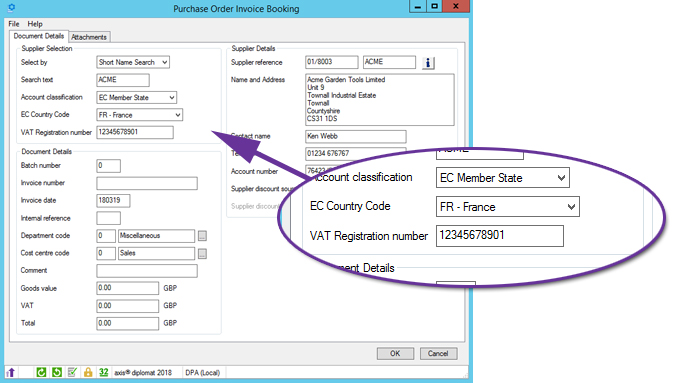
Task: Click the Invoice date field showing 180319
Action: tap(113, 201)
